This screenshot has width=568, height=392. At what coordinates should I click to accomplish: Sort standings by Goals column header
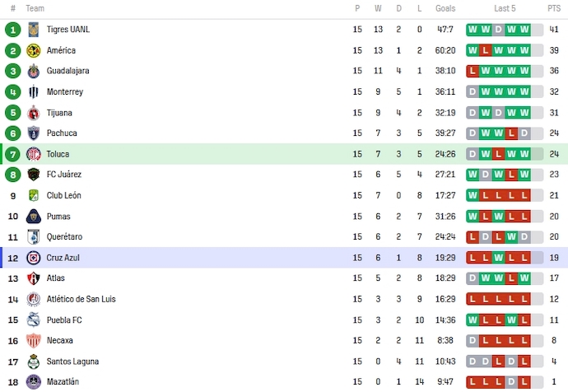pyautogui.click(x=445, y=8)
